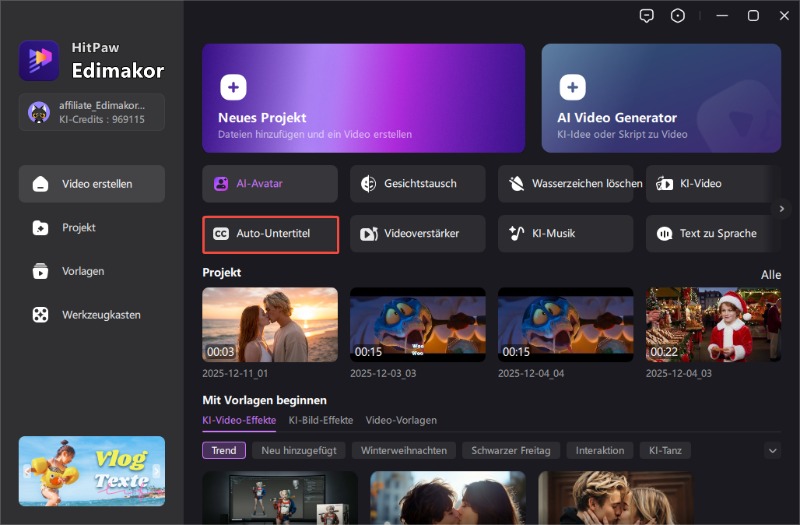
Task: Open the Videoverstärker tool
Action: 418,234
